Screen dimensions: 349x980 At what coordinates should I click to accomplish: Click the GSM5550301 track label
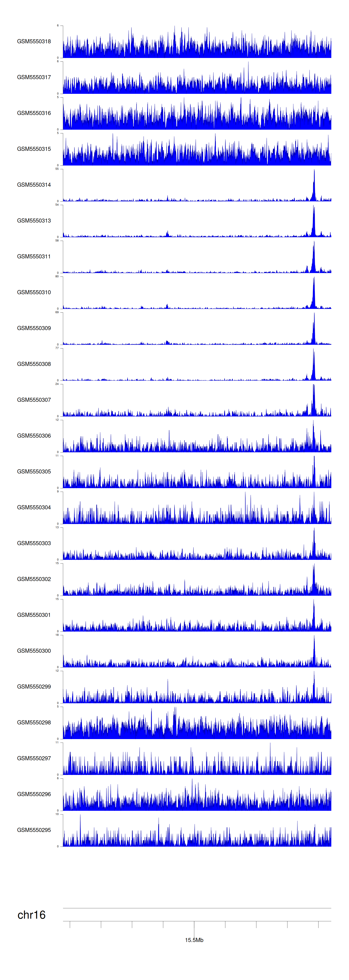(34, 615)
